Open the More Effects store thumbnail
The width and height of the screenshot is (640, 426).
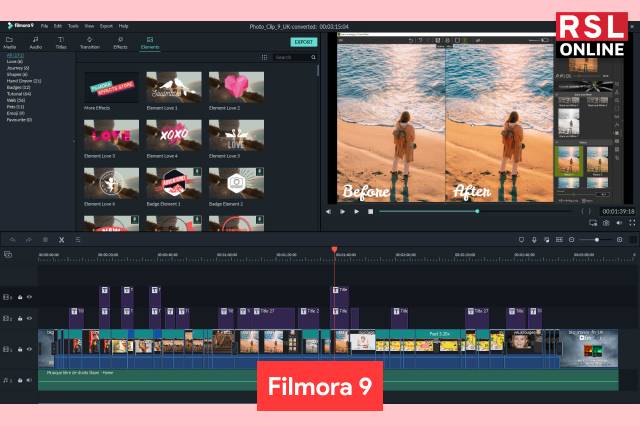point(111,87)
